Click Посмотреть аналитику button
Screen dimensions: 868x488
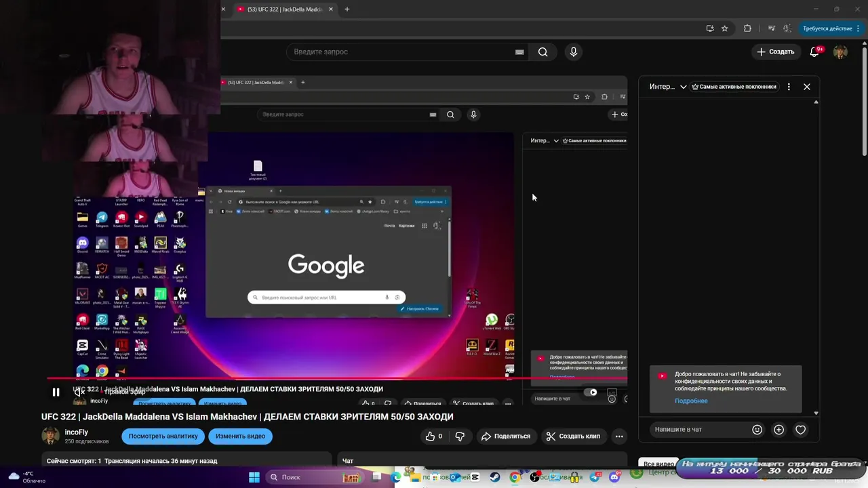(163, 436)
